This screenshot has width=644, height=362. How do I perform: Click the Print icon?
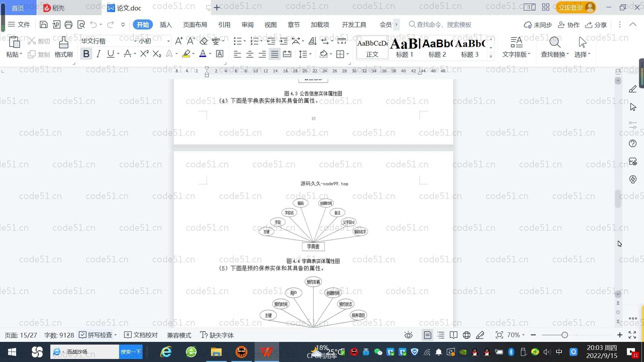tap(68, 25)
